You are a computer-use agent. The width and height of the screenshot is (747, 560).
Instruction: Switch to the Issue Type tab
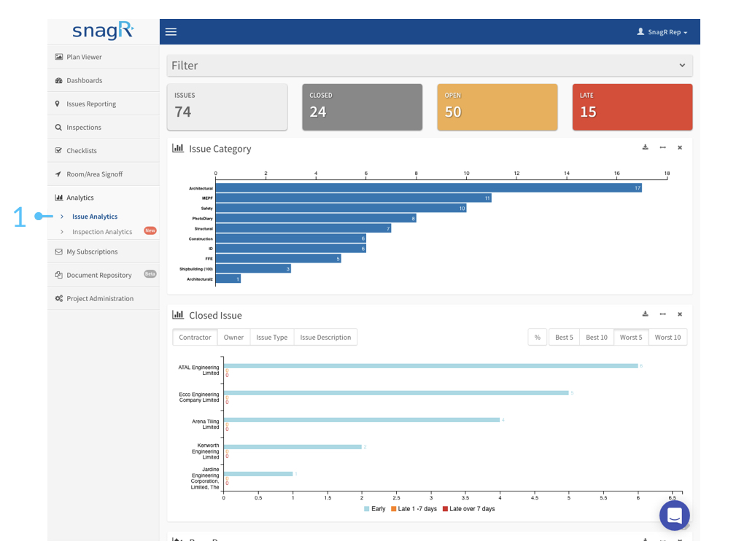tap(271, 337)
